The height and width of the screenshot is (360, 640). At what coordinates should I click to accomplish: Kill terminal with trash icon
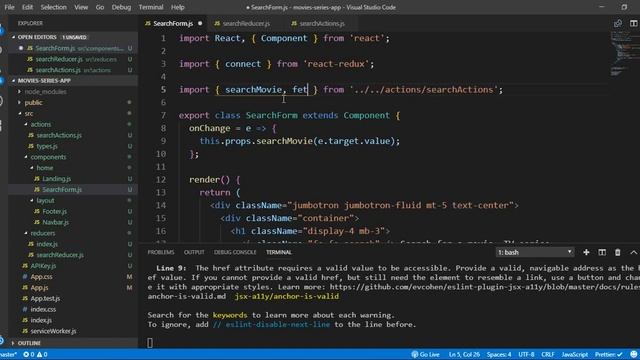coord(618,252)
